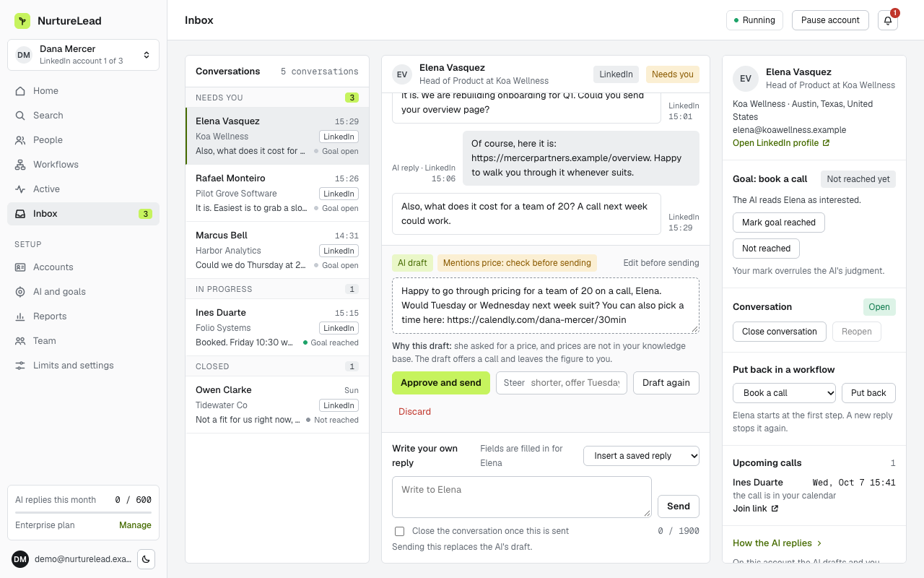The width and height of the screenshot is (924, 578).
Task: Click Draft again button
Action: (666, 383)
